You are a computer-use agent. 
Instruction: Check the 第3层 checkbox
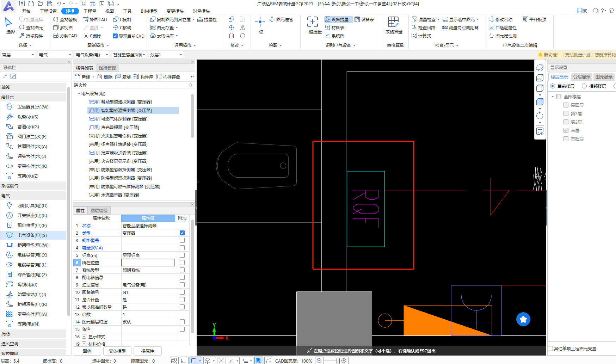pos(566,113)
